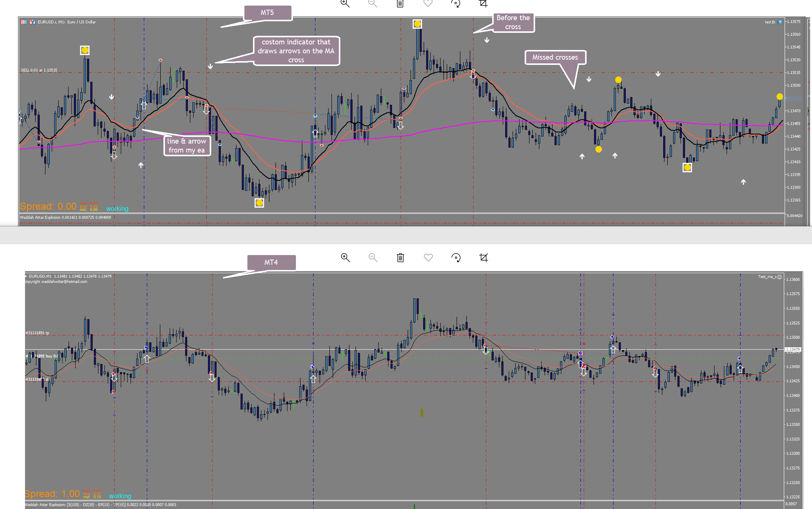
Task: Click the '#31131891 tp' take-profit label
Action: [x=37, y=333]
